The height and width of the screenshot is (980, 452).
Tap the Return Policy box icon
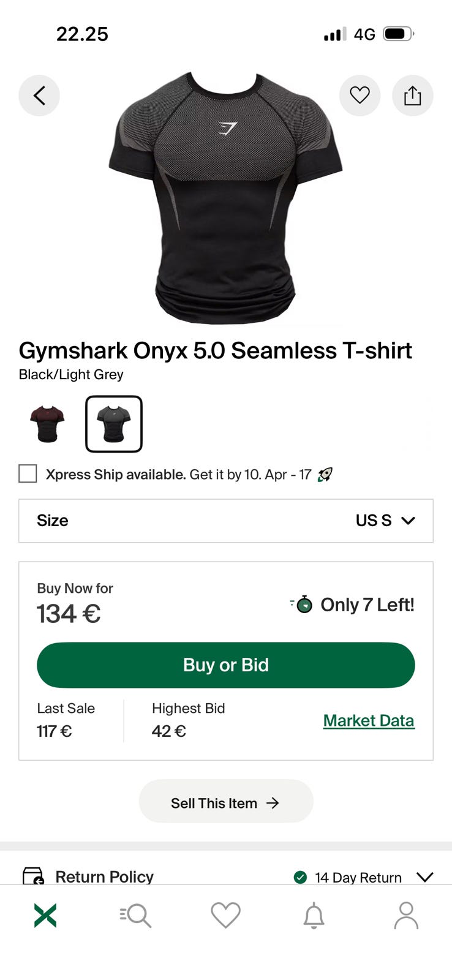coord(33,876)
